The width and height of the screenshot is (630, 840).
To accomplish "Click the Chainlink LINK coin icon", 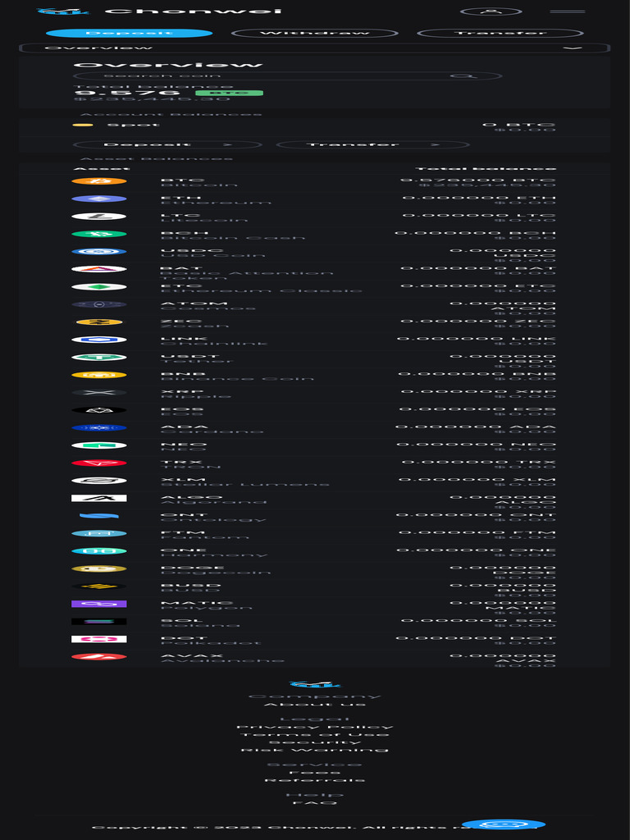I will point(99,340).
